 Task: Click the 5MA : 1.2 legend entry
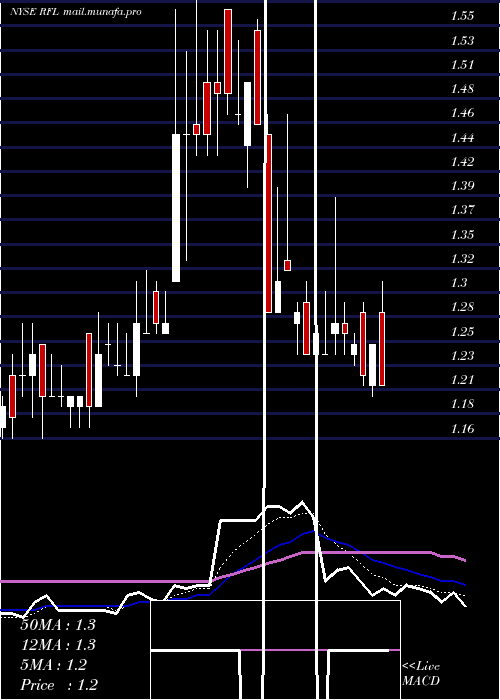[54, 665]
